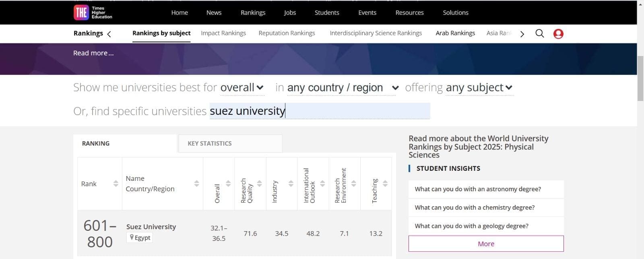Viewport: 644px width, 259px height.
Task: Open the Suez University profile link
Action: point(151,227)
